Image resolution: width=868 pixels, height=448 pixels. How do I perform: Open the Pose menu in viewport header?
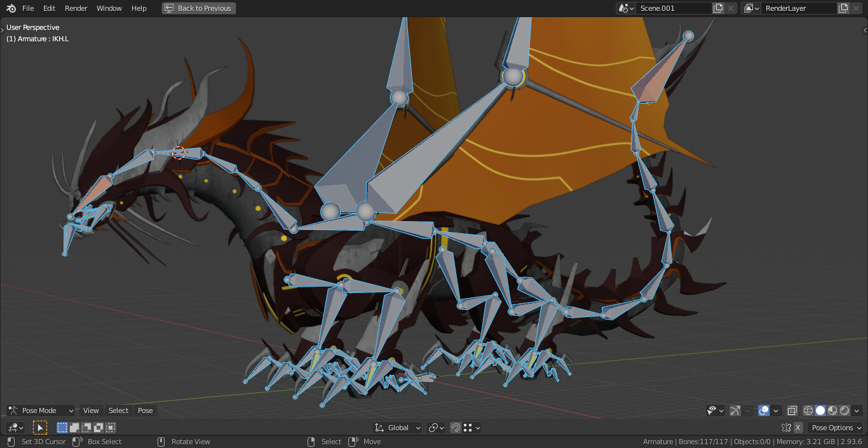tap(145, 411)
